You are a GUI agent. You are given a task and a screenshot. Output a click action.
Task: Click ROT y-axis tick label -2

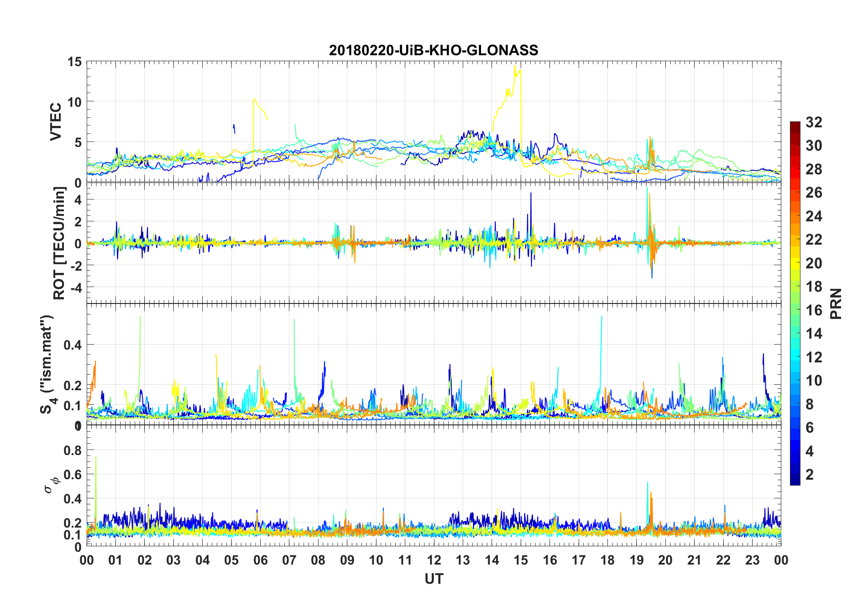pyautogui.click(x=76, y=266)
